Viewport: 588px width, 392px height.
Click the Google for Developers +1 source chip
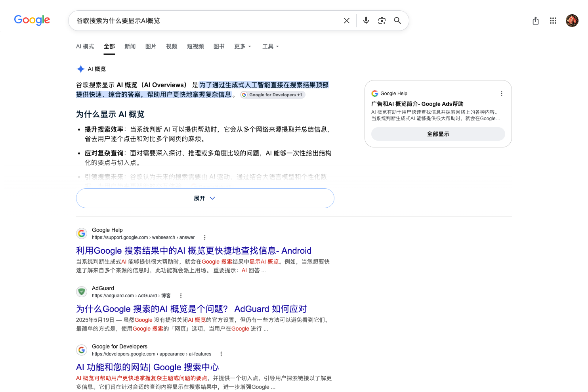[x=273, y=95]
